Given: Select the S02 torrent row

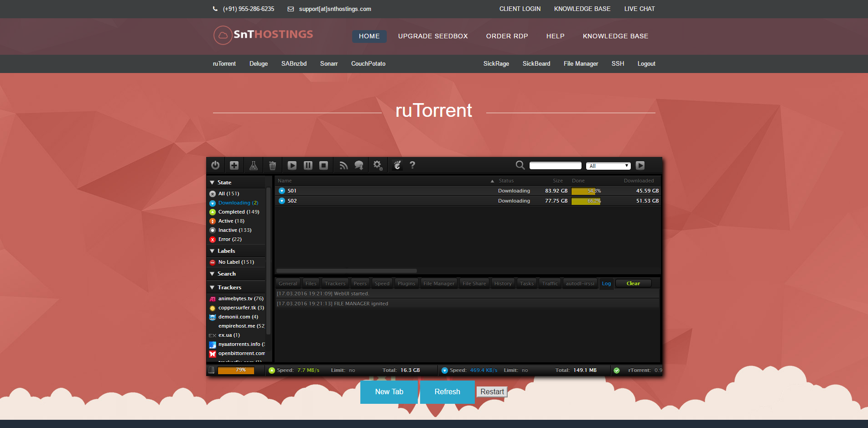Looking at the screenshot, I should point(468,201).
